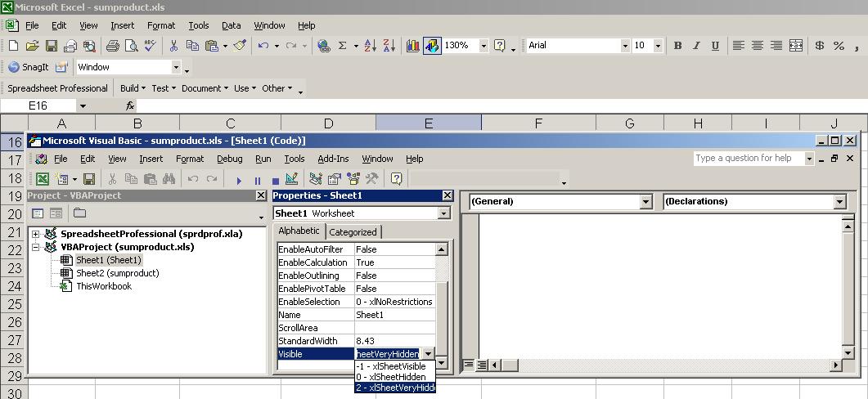868x399 pixels.
Task: Open the (Declarations) procedure dropdown
Action: point(839,202)
